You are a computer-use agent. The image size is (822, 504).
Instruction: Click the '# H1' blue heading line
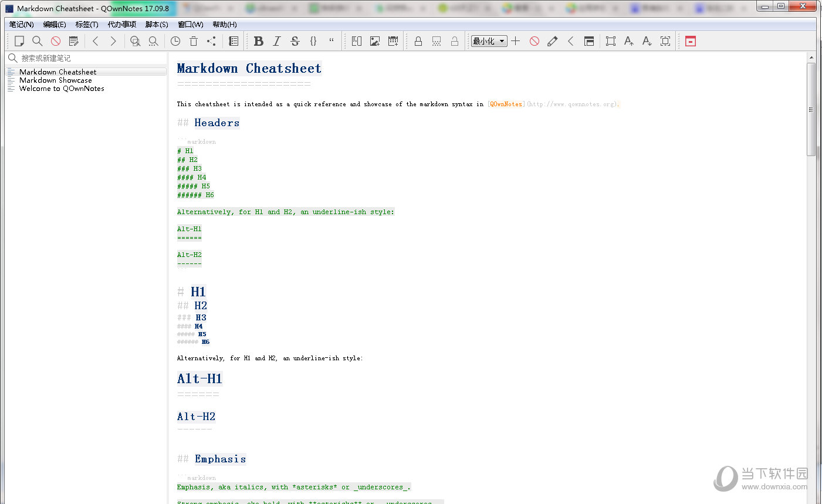pyautogui.click(x=192, y=292)
